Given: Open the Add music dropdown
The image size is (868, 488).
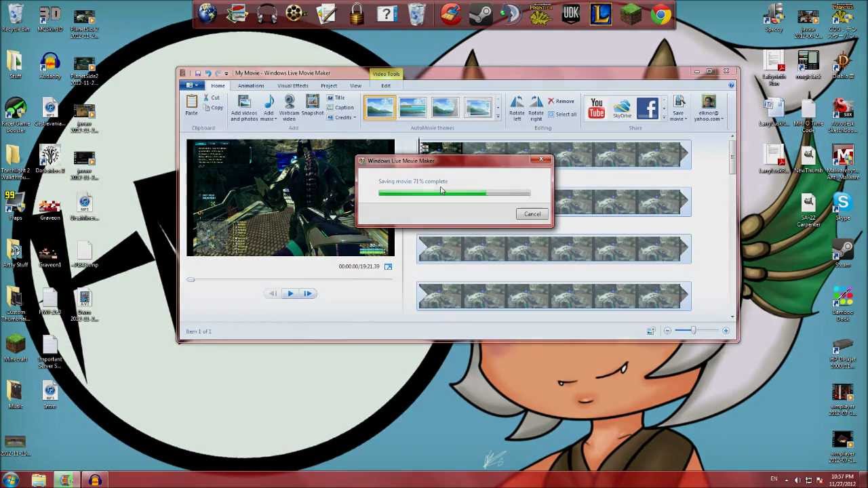Looking at the screenshot, I should (x=269, y=108).
